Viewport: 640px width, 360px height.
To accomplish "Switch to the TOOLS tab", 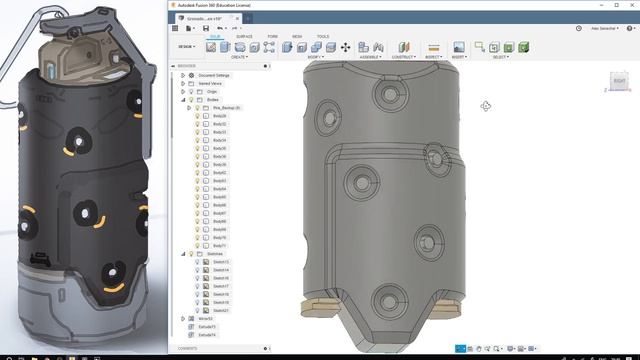I will tap(323, 37).
